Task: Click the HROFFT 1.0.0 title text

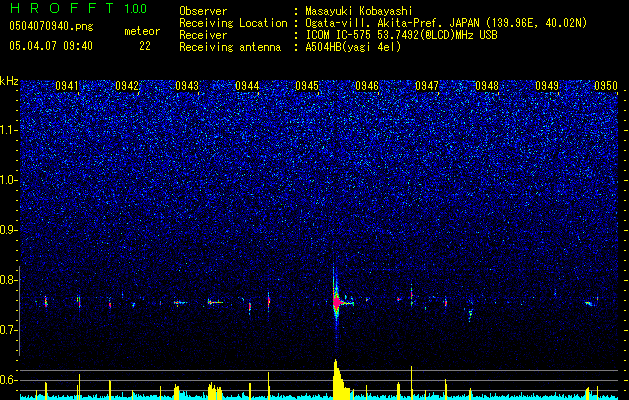Action: pos(79,8)
